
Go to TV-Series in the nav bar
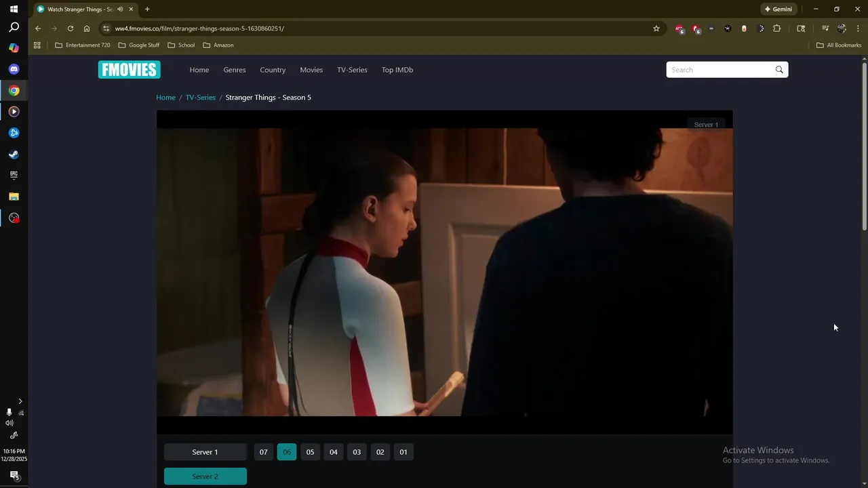(x=352, y=70)
